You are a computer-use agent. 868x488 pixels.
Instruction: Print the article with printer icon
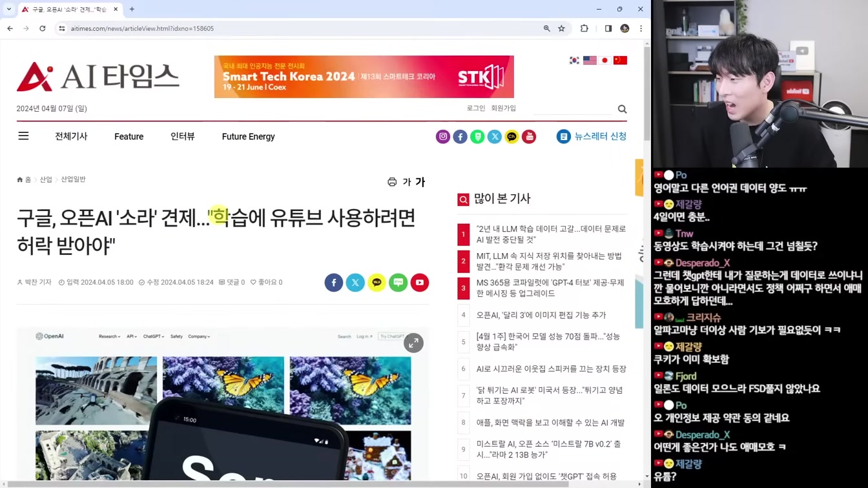(392, 182)
